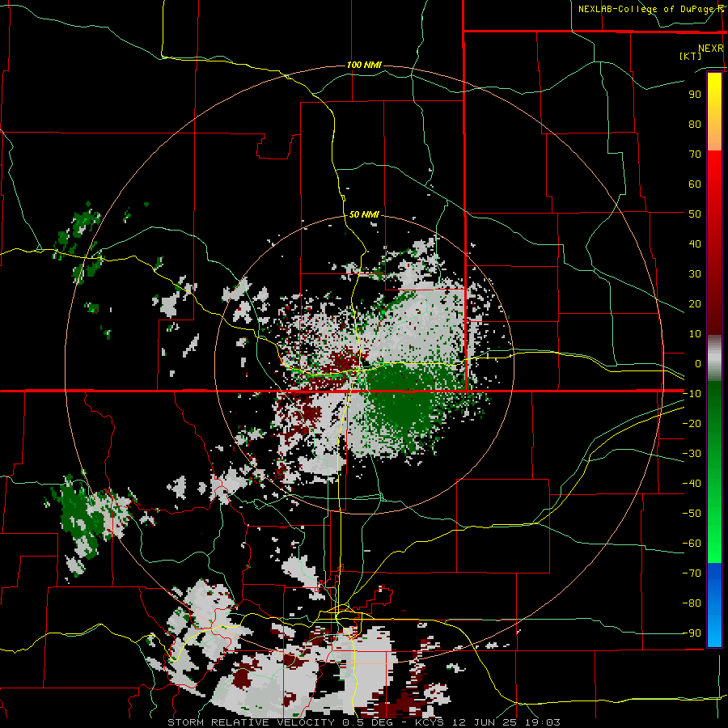Pick the gray zero-velocity color bar segment

(x=714, y=358)
